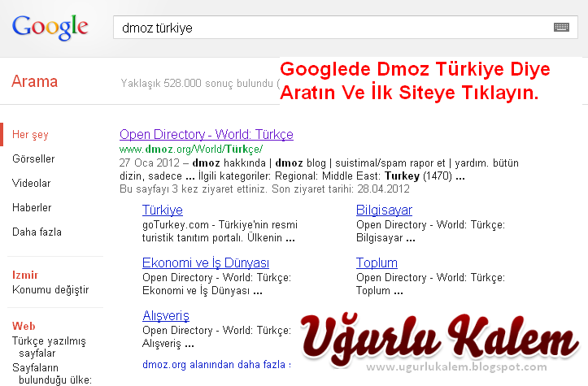Click 'Konumu değiştir' to change location
The height and width of the screenshot is (386, 588).
pos(50,289)
